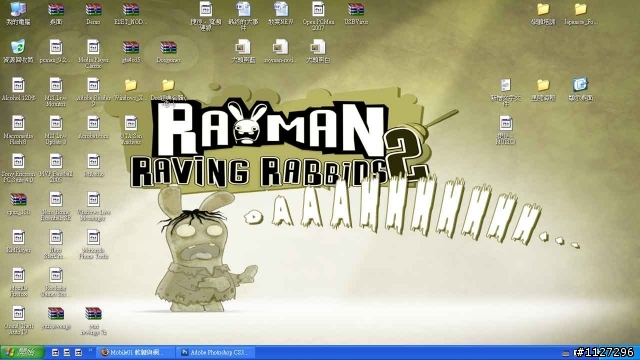Open the Windows Start menu button

pos(22,352)
